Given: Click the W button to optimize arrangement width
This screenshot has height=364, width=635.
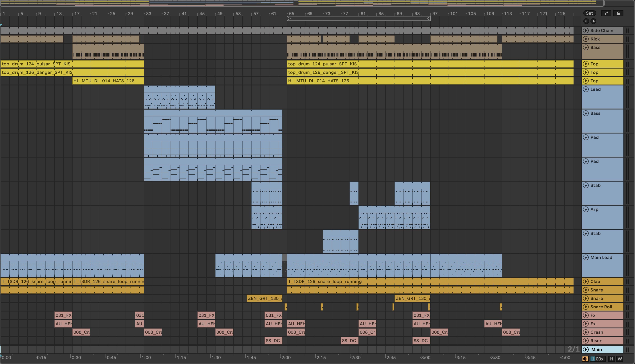Looking at the screenshot, I should coord(620,359).
